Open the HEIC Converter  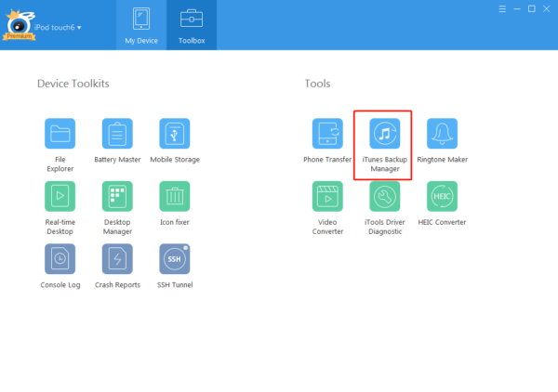[x=442, y=196]
